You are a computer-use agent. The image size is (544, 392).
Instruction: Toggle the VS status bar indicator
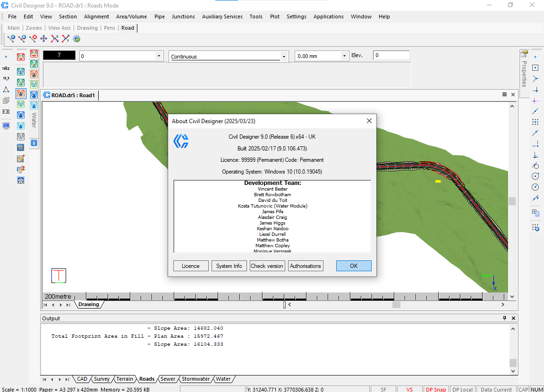(x=409, y=389)
